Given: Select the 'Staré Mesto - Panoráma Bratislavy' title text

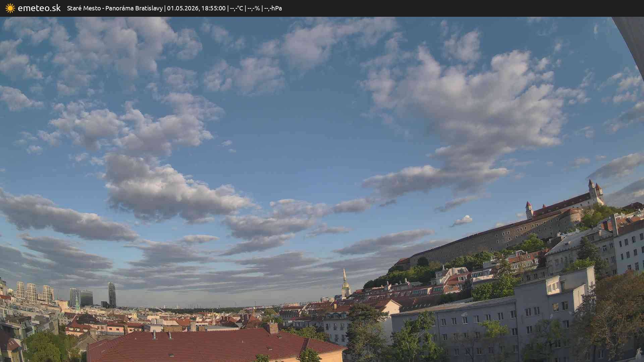Looking at the screenshot, I should pos(115,8).
